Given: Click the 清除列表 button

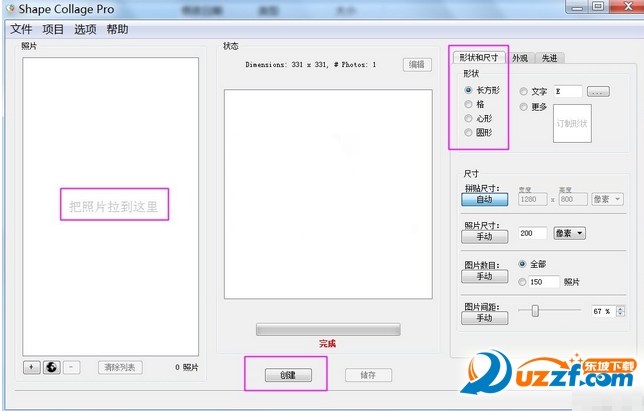Looking at the screenshot, I should coord(120,367).
